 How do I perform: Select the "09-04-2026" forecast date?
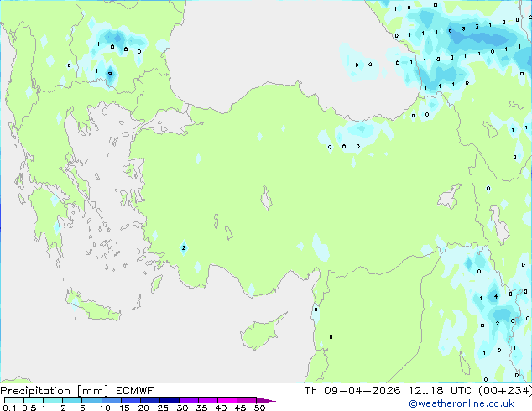(x=362, y=391)
